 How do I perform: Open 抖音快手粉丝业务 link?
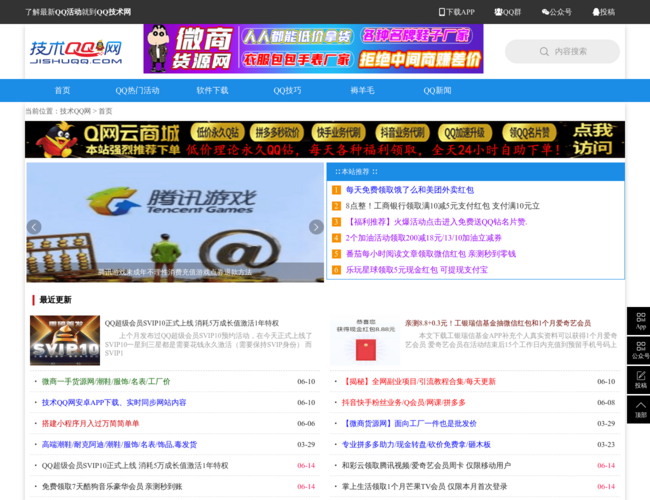pos(404,403)
